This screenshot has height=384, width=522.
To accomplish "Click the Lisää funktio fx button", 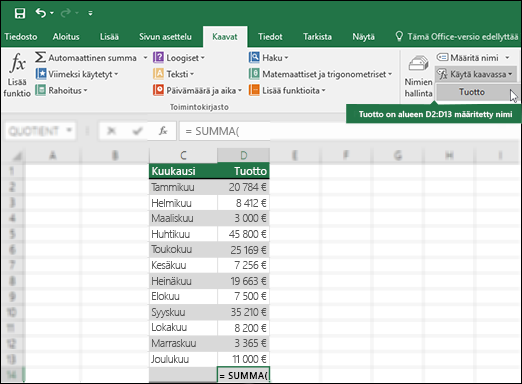I will click(x=17, y=75).
